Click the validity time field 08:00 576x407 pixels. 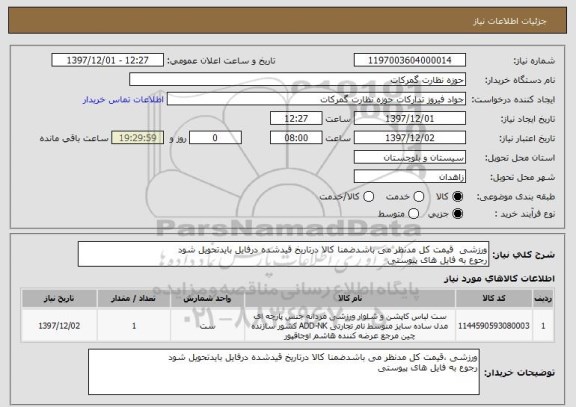296,138
